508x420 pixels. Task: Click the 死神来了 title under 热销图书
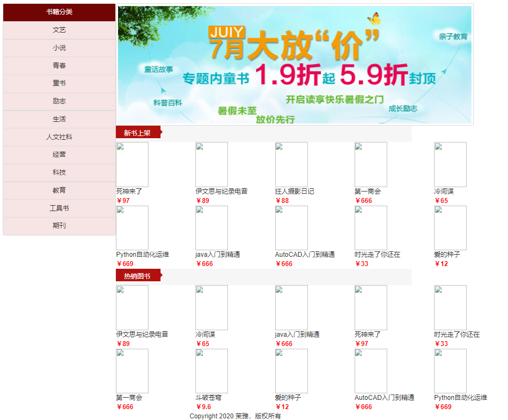pyautogui.click(x=367, y=335)
